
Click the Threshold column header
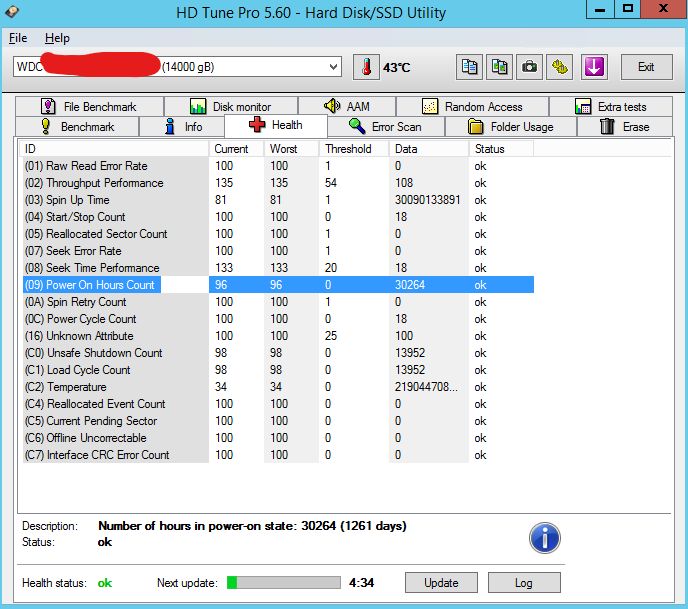(354, 149)
